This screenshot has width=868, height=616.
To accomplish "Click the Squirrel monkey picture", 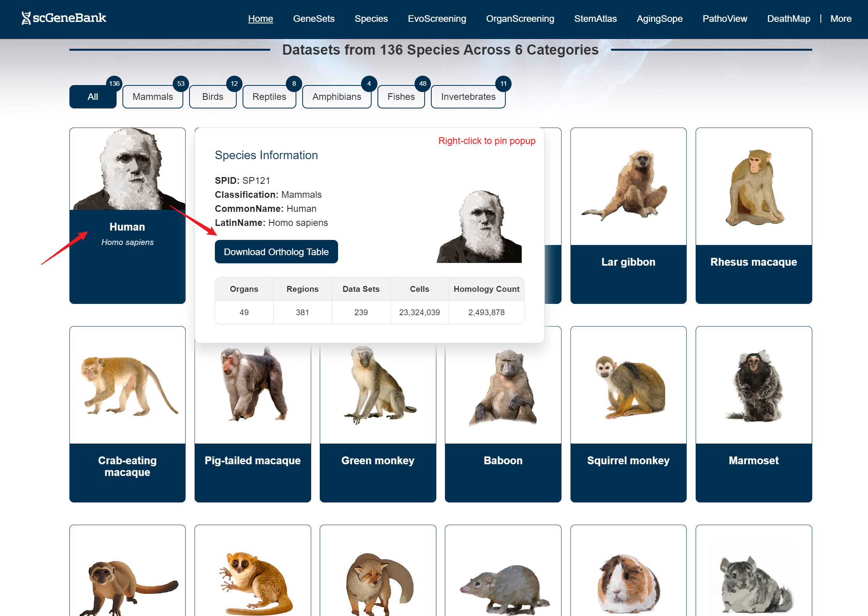I will tap(628, 386).
